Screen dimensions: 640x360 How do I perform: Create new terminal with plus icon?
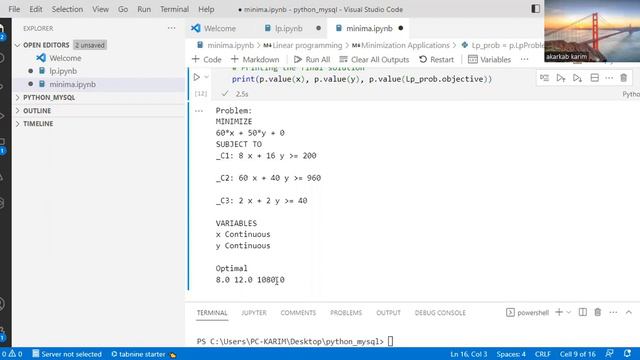click(559, 312)
